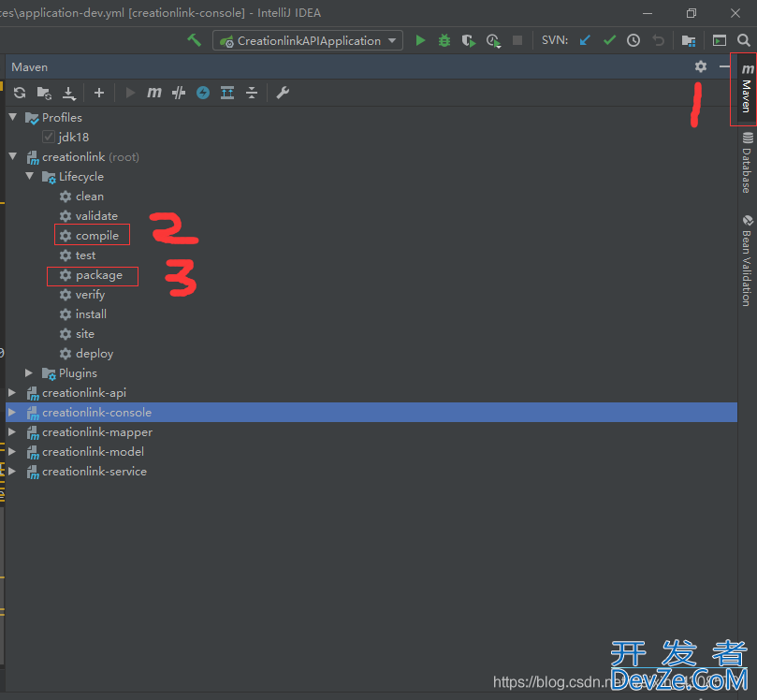Screen dimensions: 757x700
Task: Toggle the jdk18 profile checkbox
Action: 49,138
